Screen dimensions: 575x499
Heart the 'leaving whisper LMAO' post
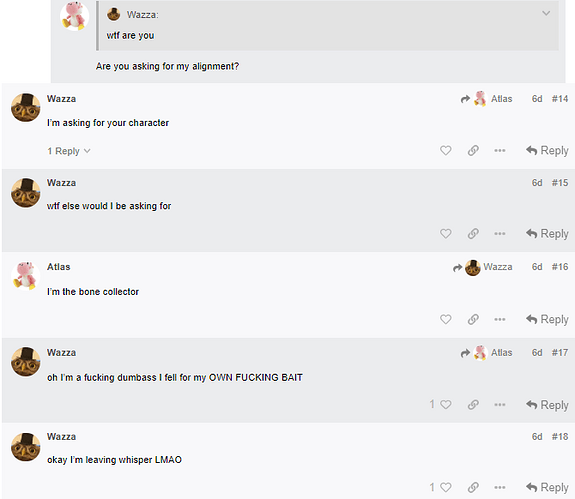[x=446, y=487]
